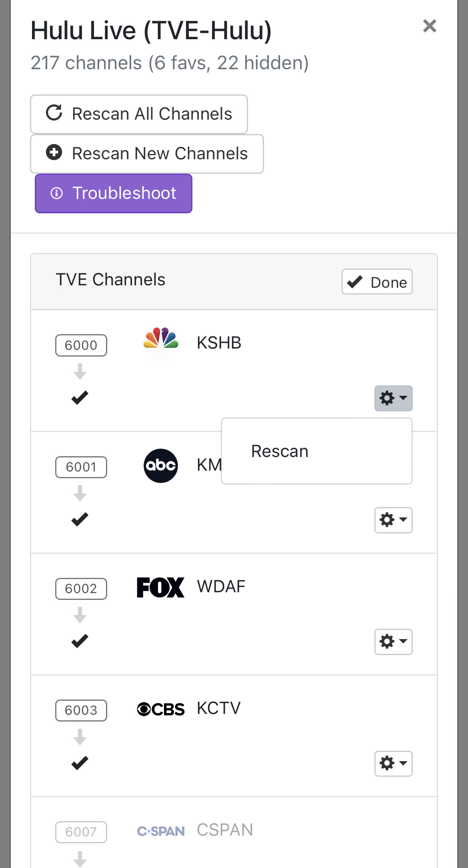Screen dimensions: 468x868
Task: Click the Done button in TVE Channels
Action: pos(377,282)
